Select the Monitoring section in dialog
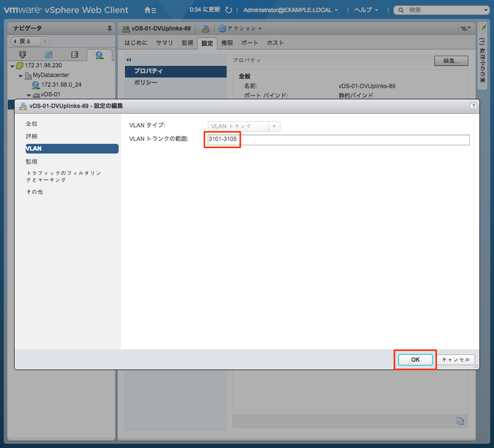 pos(31,162)
